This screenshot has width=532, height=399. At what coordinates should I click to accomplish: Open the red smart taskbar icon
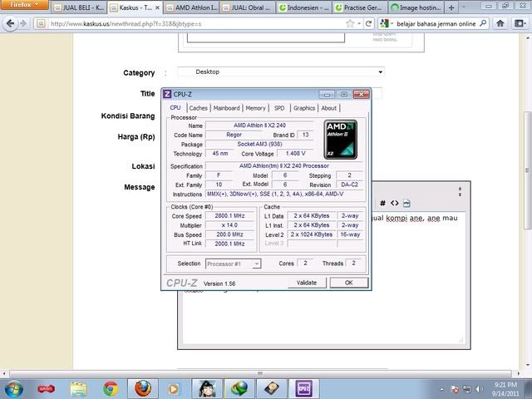click(47, 389)
